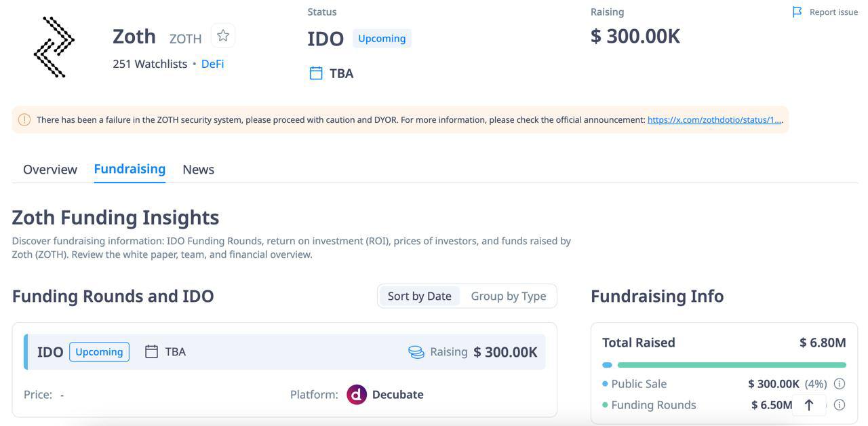The width and height of the screenshot is (868, 426).
Task: Switch to Group by Type view
Action: pos(508,296)
